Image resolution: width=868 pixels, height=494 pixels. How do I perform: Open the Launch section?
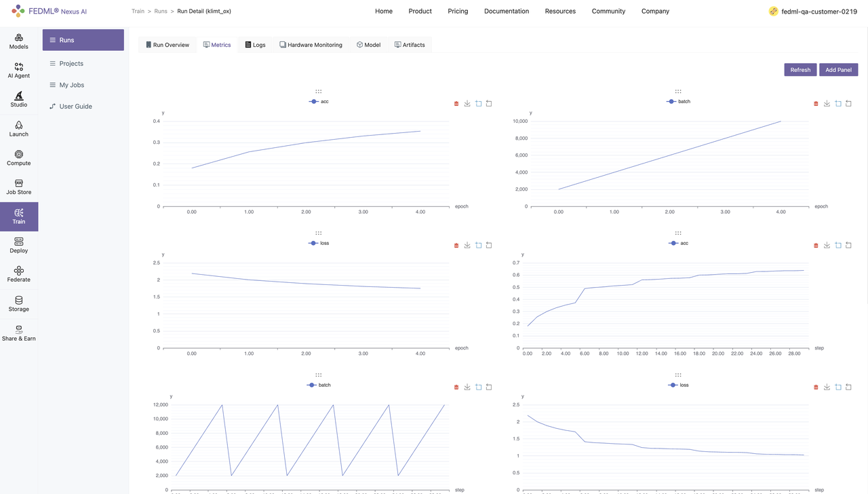coord(19,129)
